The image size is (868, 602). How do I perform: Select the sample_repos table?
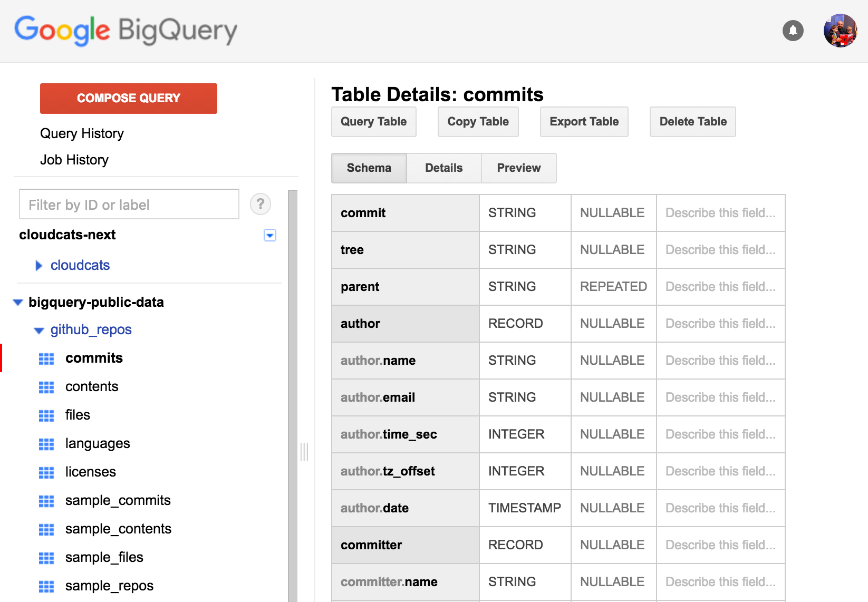pos(109,586)
